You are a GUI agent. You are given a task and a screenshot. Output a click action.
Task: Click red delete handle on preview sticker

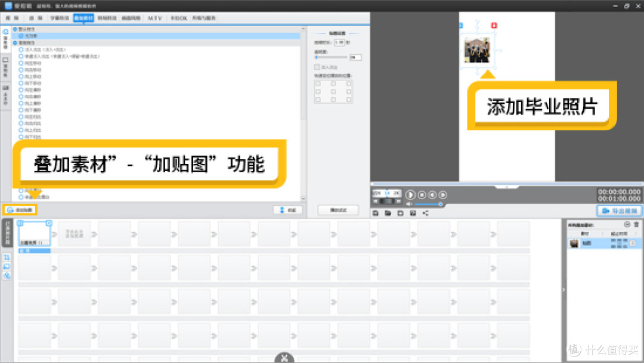click(x=494, y=26)
